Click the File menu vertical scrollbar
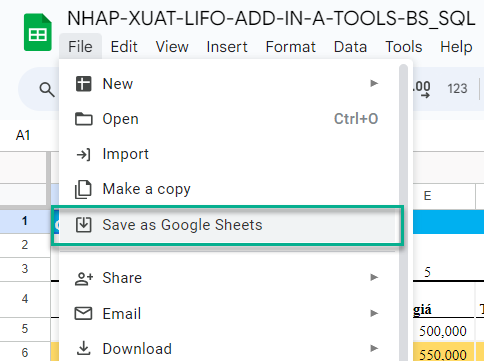This screenshot has width=484, height=361. point(403,212)
